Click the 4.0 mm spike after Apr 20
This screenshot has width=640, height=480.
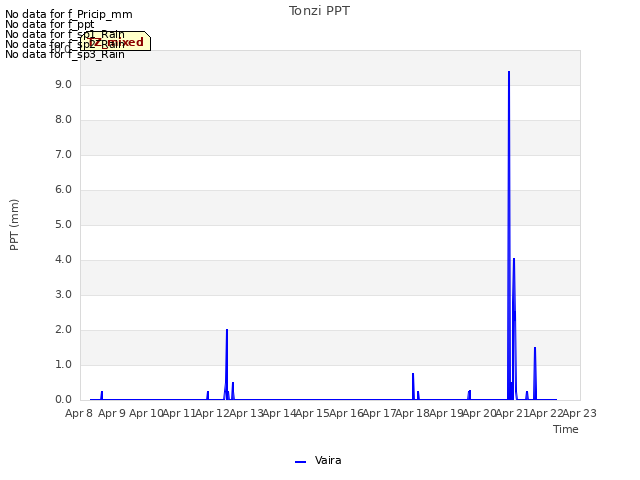[514, 259]
